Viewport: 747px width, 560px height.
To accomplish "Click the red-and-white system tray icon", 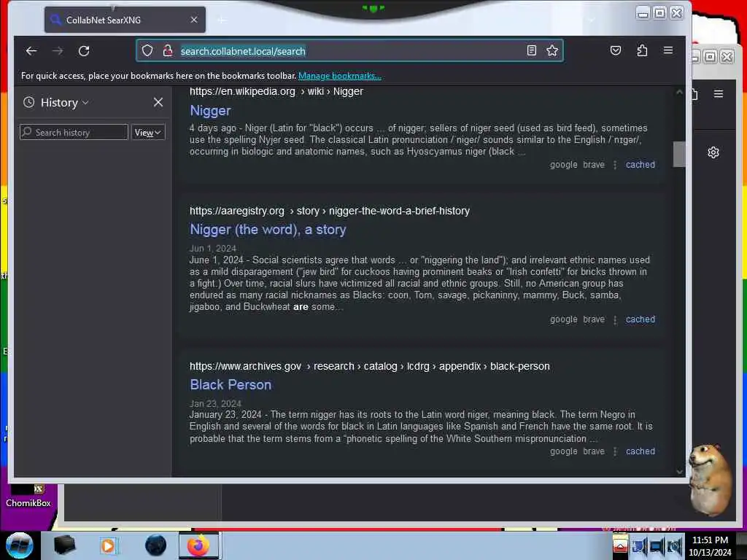I will coord(620,545).
